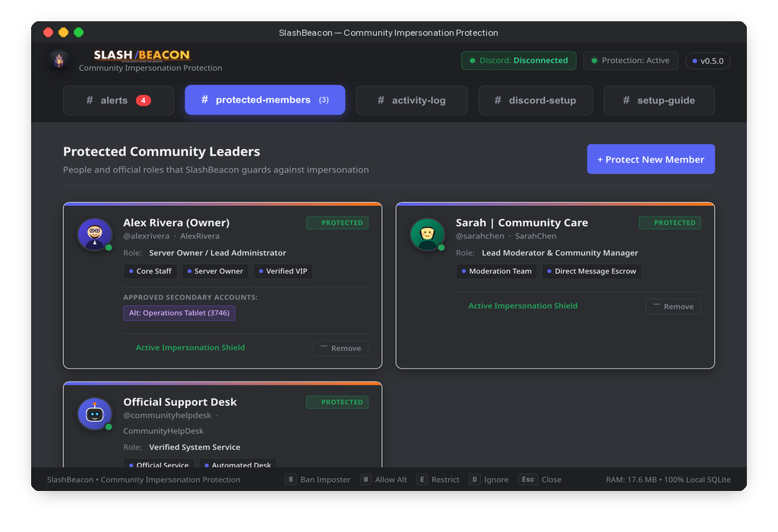Click the APPROVED SECONDARY ACCOUNTS label
778x532 pixels.
click(191, 297)
